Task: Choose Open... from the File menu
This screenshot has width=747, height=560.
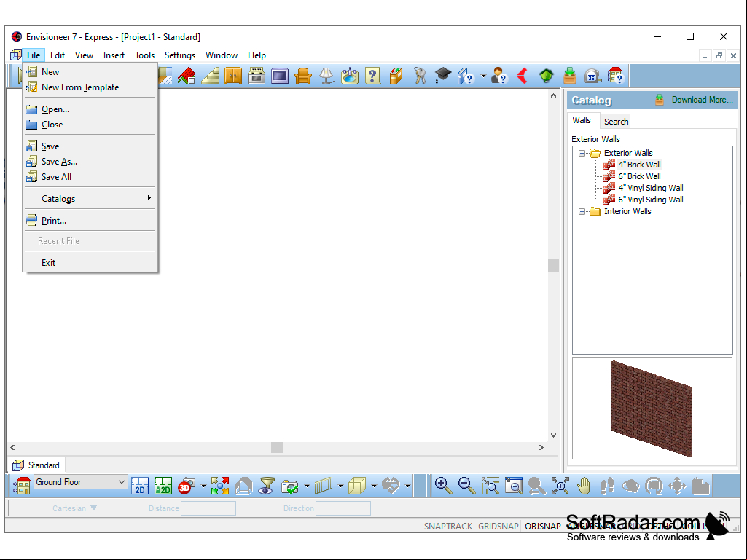Action: pos(90,109)
